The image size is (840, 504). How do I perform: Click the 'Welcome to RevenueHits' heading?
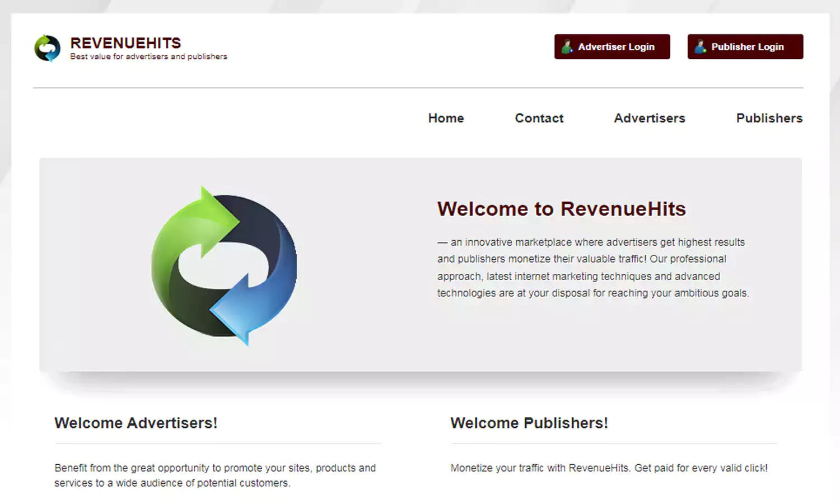click(x=561, y=209)
